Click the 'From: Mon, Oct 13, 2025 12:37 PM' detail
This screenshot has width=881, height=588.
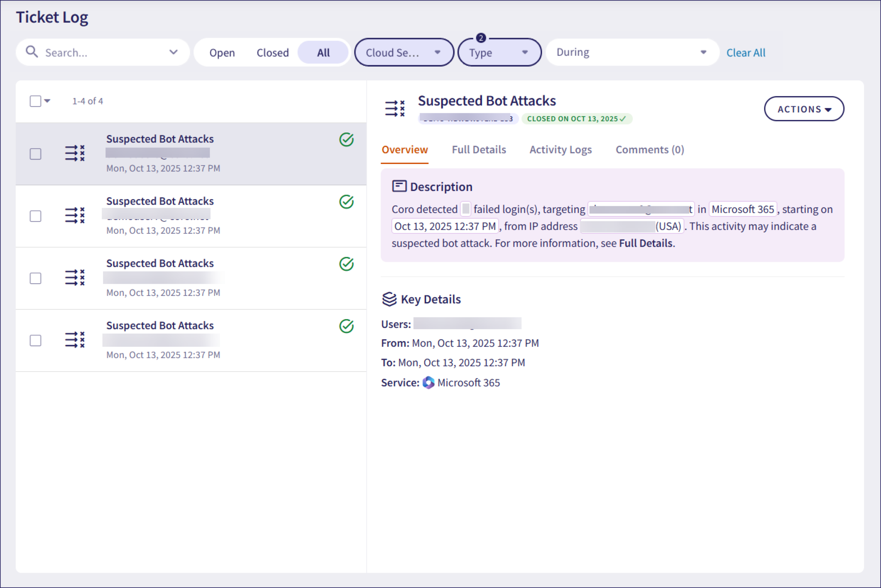[460, 343]
